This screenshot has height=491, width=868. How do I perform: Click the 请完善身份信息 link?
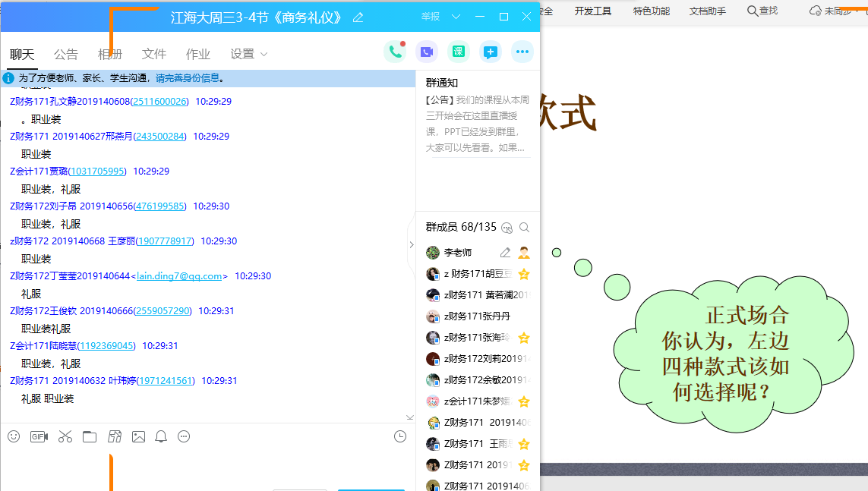pos(188,78)
